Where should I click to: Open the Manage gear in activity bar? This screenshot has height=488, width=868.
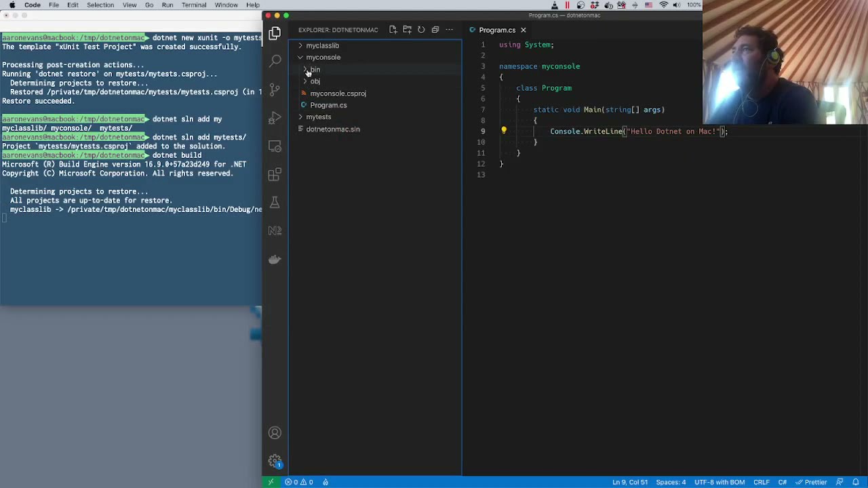click(x=275, y=462)
